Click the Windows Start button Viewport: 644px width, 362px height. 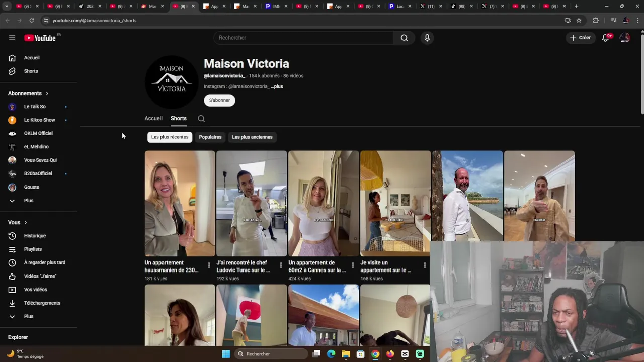[226, 354]
